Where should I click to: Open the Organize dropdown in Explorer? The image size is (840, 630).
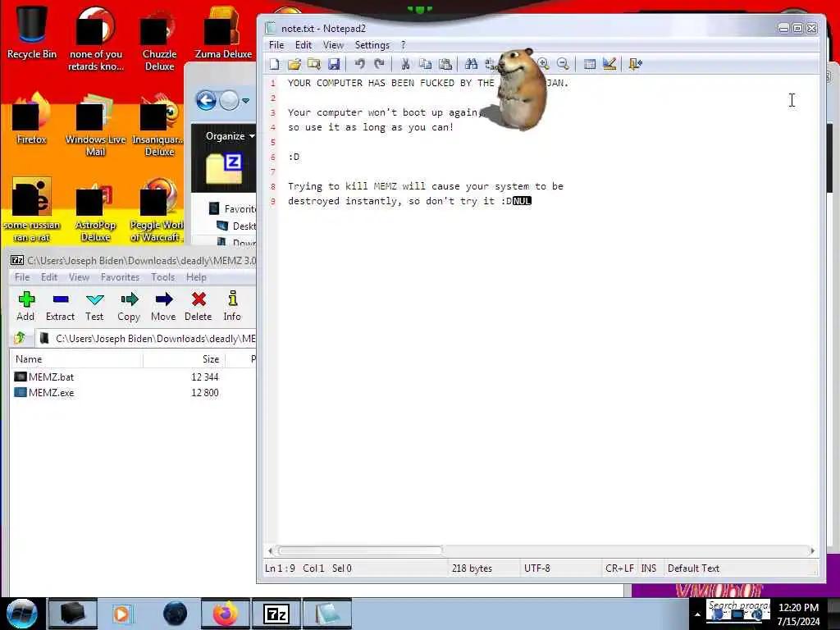click(231, 136)
